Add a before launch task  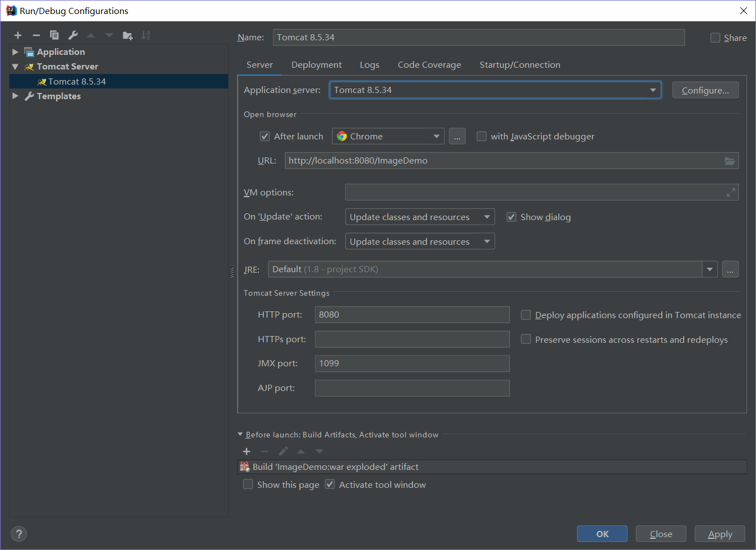point(247,451)
